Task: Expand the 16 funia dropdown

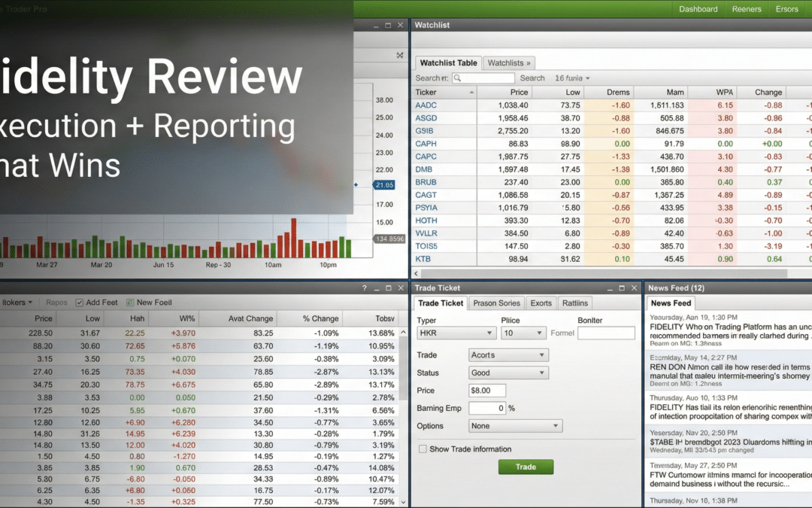Action: click(x=571, y=78)
